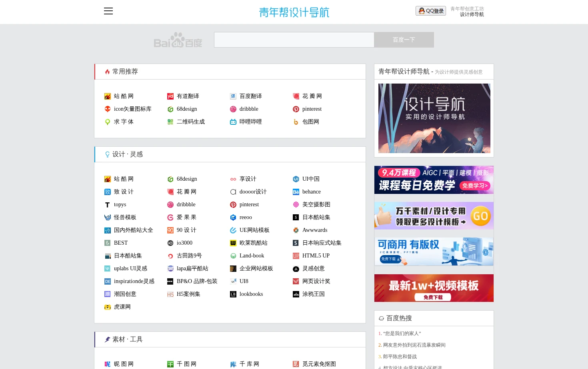The height and width of the screenshot is (369, 588).
Task: Click the 哔哩哔哩 icon
Action: point(233,122)
